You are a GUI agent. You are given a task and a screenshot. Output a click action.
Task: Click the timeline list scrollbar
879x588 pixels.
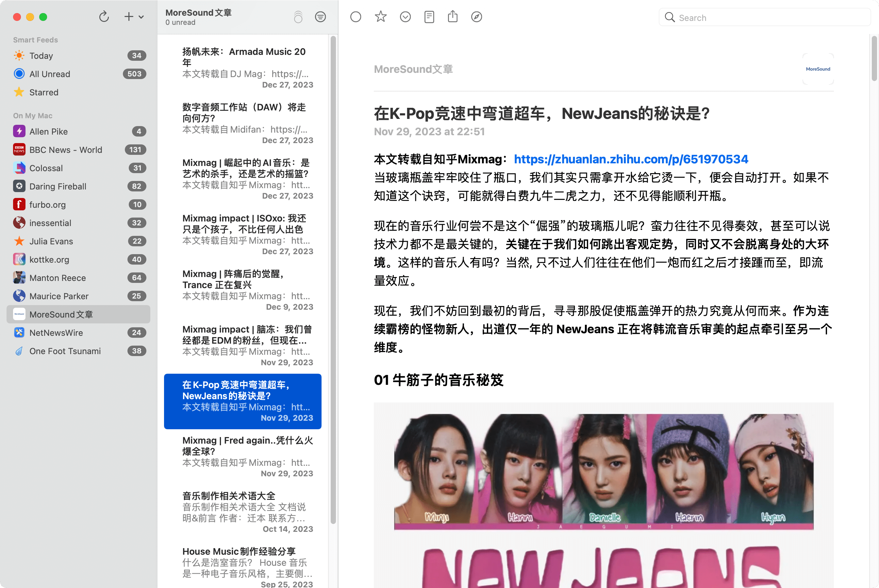tap(333, 280)
